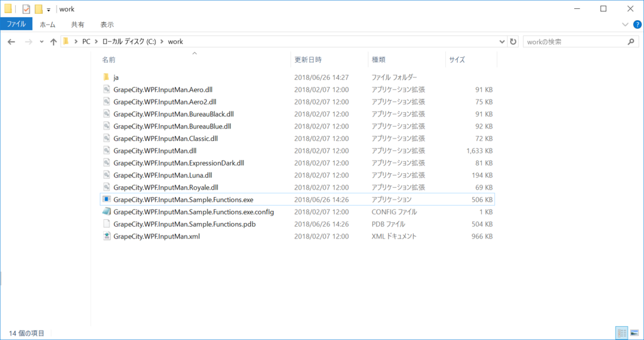This screenshot has height=340, width=644.
Task: Open Explorer help question mark
Action: coord(637,25)
